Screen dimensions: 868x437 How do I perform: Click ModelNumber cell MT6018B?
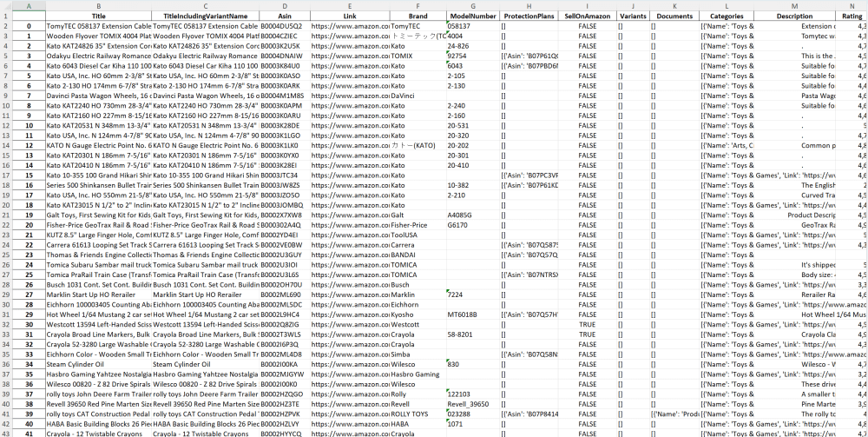473,315
